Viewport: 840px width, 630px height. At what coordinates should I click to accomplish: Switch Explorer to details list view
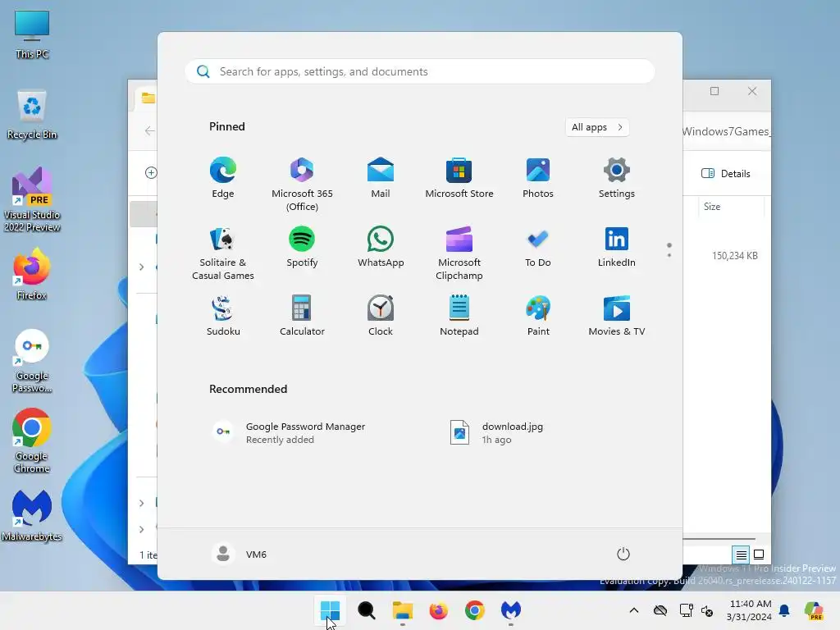741,555
